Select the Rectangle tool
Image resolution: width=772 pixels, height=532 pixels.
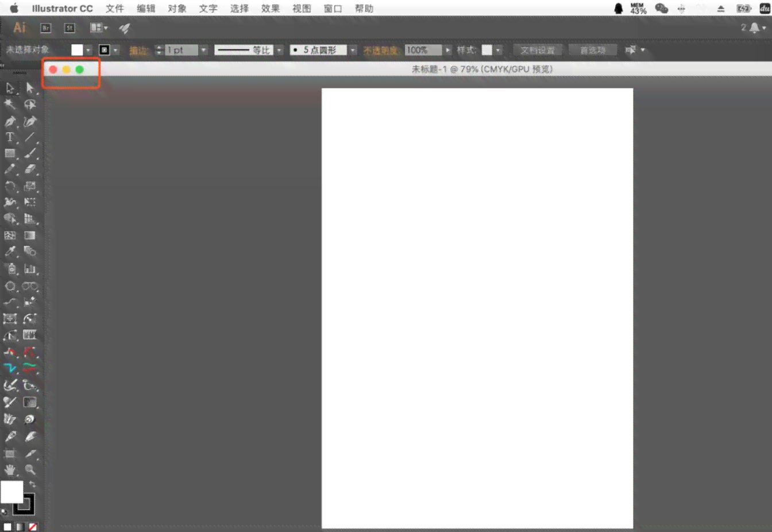10,153
